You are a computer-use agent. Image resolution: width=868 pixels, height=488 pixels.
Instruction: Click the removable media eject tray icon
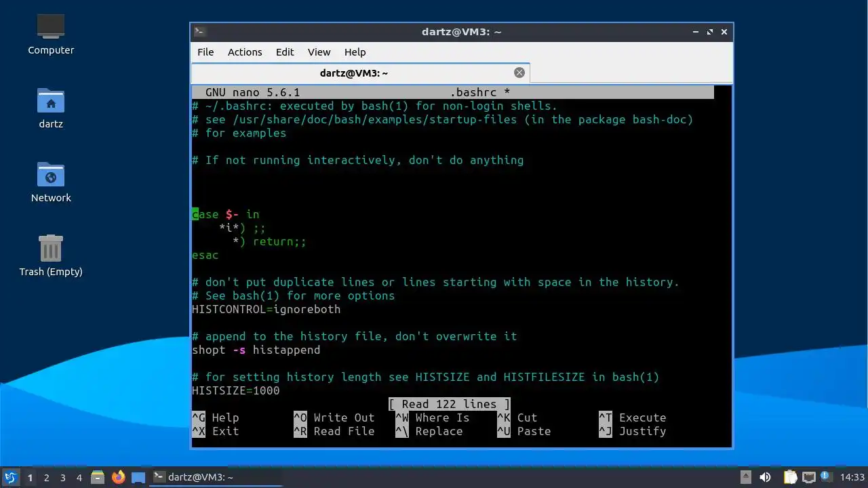[746, 477]
